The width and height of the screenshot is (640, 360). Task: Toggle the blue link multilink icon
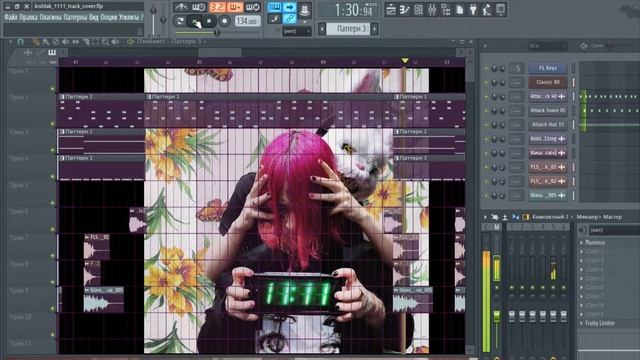(289, 18)
